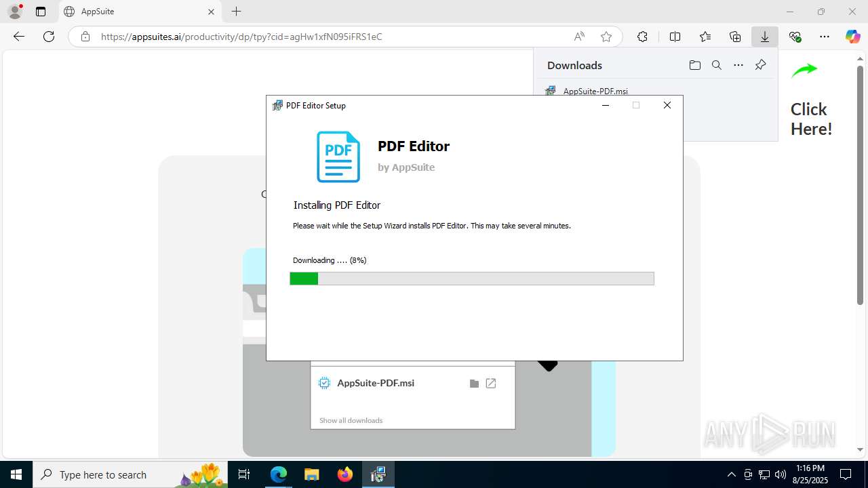The width and height of the screenshot is (868, 488).
Task: Show hidden system tray icons
Action: pyautogui.click(x=731, y=474)
